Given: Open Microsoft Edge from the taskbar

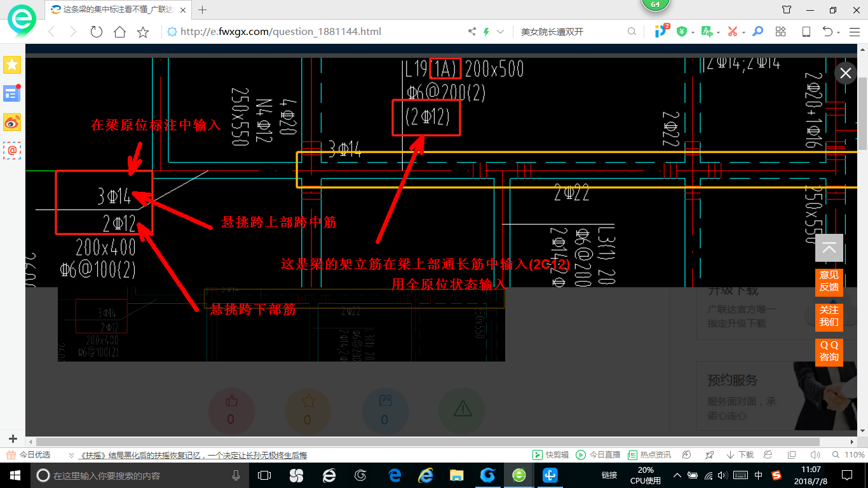Looking at the screenshot, I should pos(395,475).
